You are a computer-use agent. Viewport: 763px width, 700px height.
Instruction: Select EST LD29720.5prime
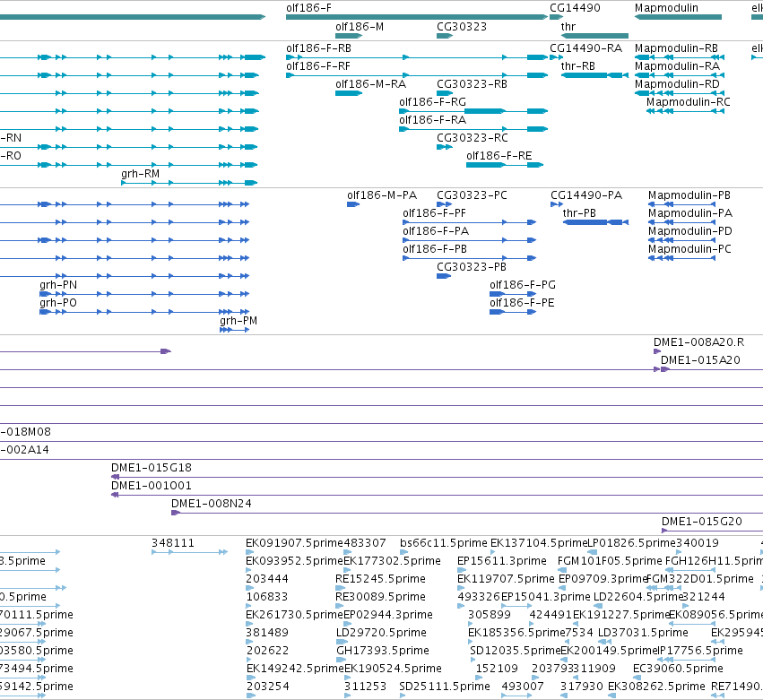pos(341,642)
